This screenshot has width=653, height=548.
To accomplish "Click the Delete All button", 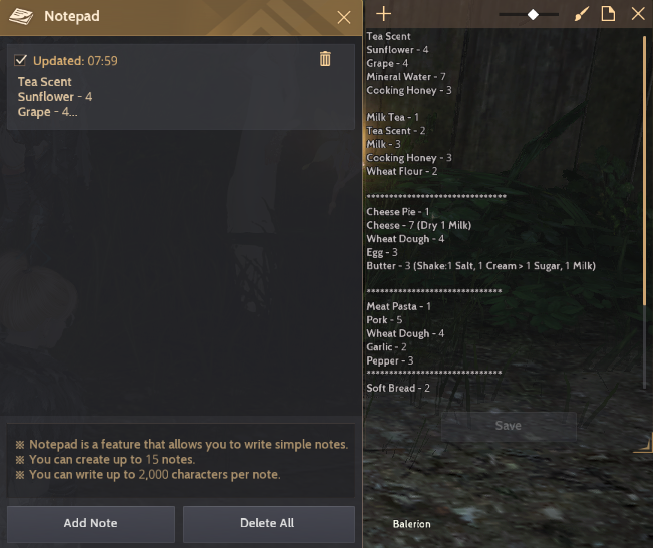I will (x=269, y=524).
